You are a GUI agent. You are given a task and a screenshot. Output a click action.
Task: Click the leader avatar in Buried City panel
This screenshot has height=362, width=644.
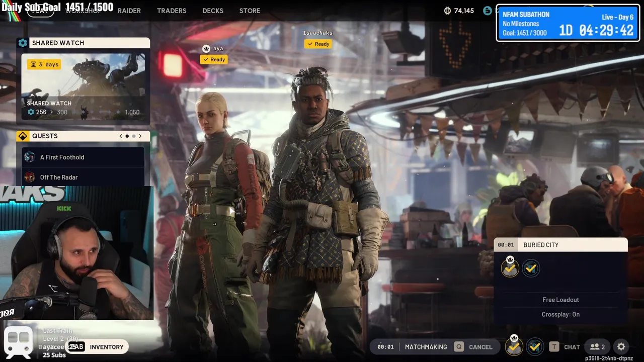click(510, 268)
